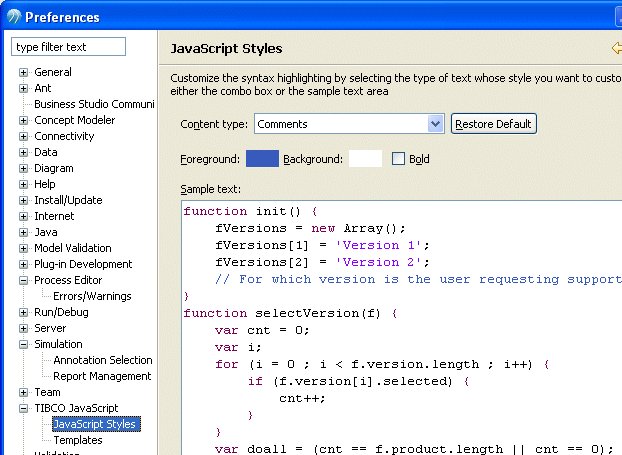Click the Preferences window title icon
Viewport: 622px width, 455px height.
pyautogui.click(x=12, y=17)
